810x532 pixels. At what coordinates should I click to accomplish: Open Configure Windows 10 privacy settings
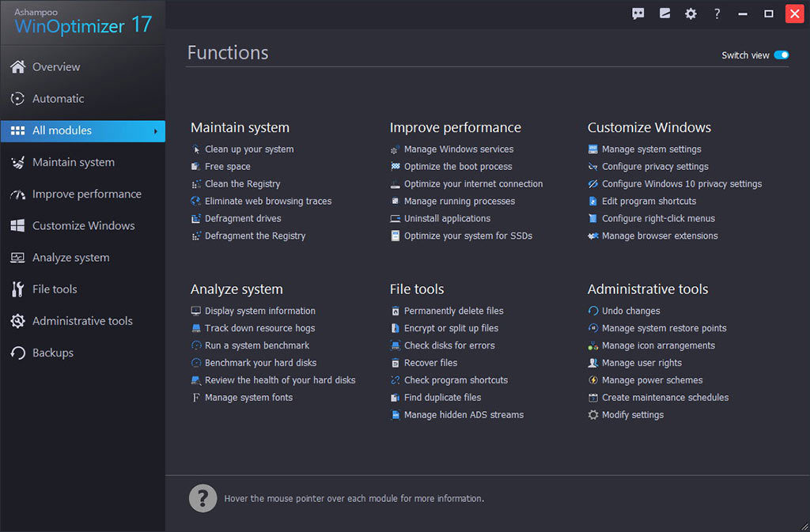(681, 184)
